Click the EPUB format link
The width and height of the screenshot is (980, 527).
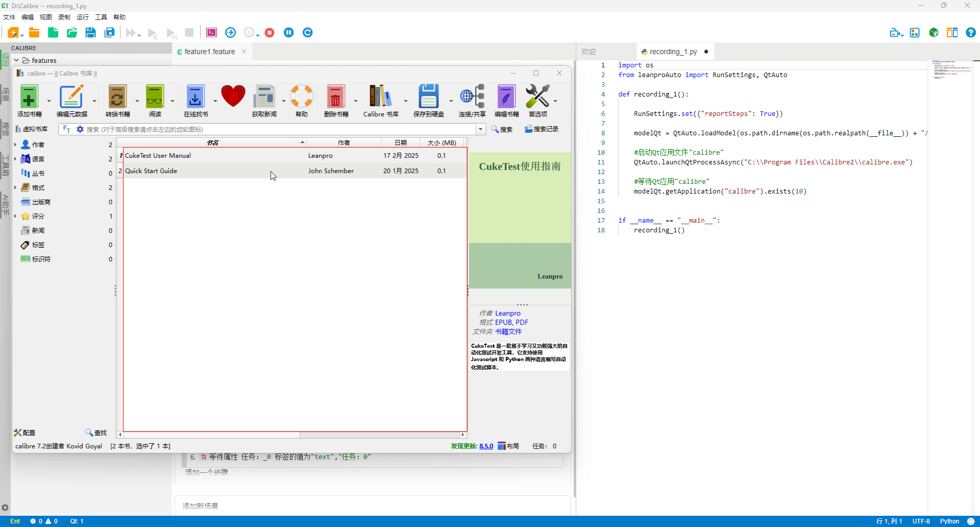point(503,322)
